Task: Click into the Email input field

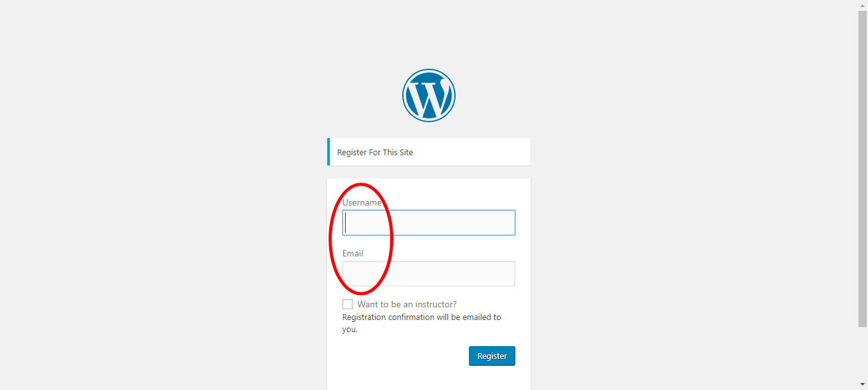Action: click(429, 274)
